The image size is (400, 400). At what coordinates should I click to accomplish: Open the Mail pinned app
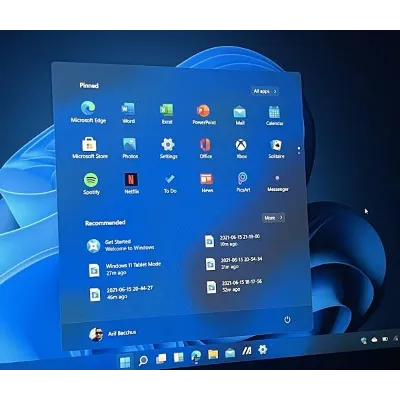point(240,115)
